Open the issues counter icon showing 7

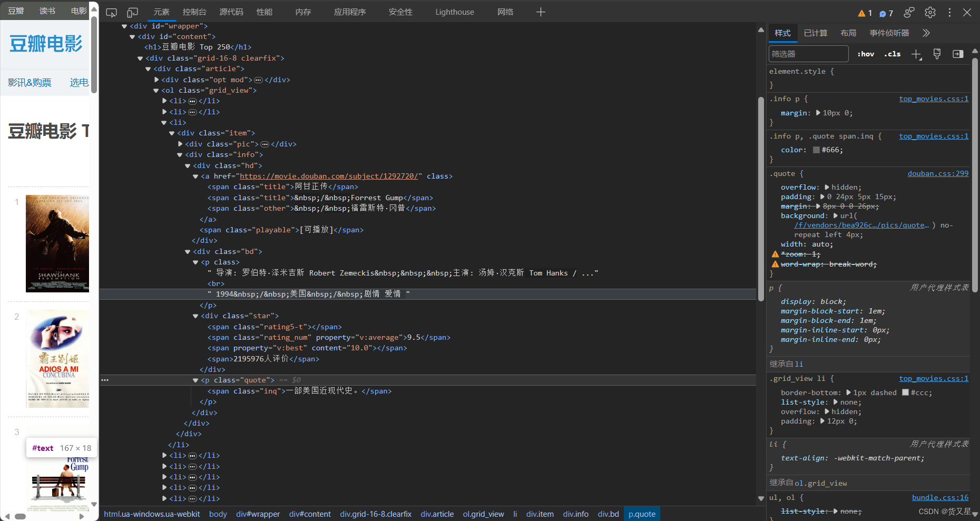[886, 13]
